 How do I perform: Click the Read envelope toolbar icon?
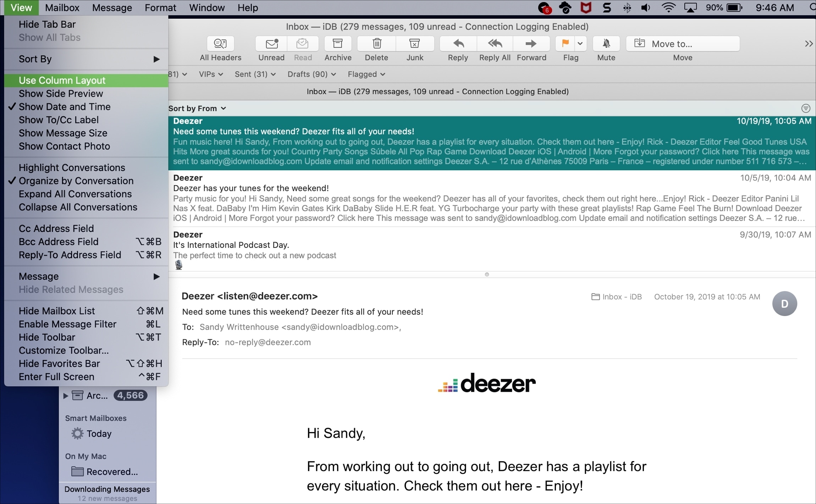(x=303, y=44)
